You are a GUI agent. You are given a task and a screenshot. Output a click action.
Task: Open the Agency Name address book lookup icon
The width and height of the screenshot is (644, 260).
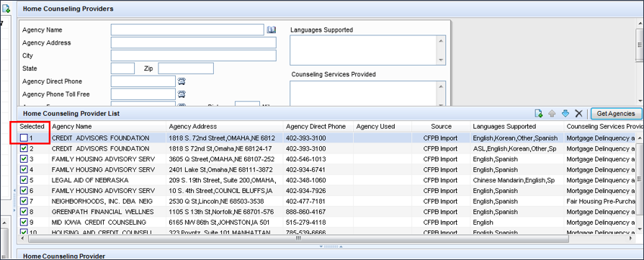[x=272, y=30]
